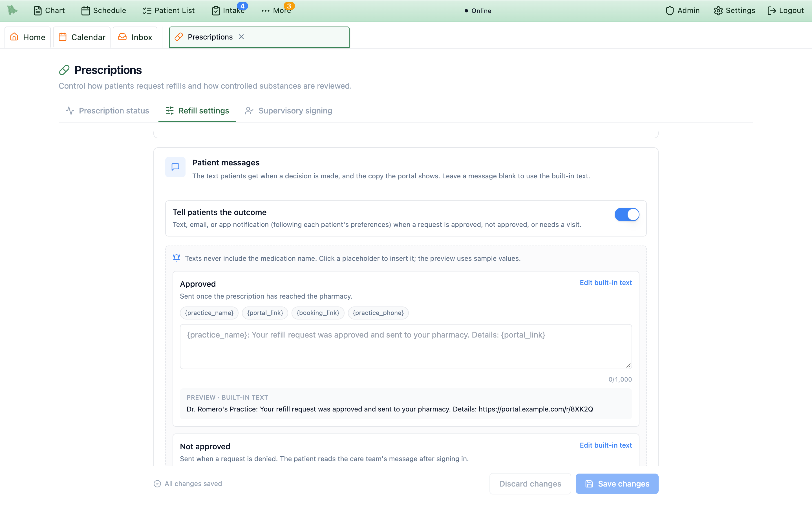Screen dimensions: 812x508
Task: Click the Admin shield icon
Action: 670,11
